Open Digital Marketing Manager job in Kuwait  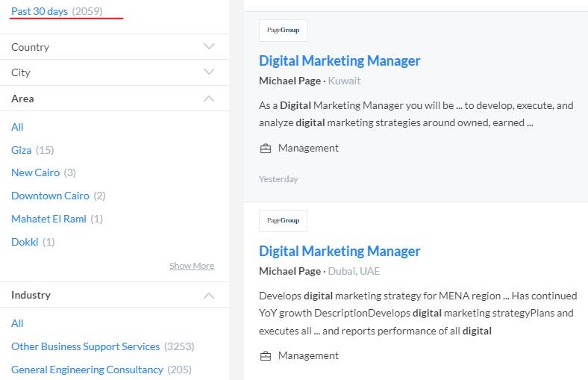pos(340,60)
